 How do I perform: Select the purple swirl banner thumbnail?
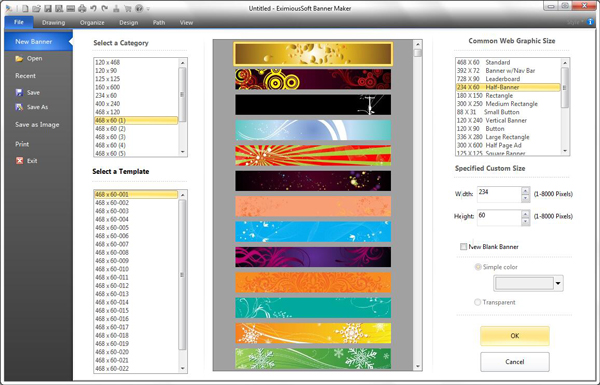click(313, 257)
